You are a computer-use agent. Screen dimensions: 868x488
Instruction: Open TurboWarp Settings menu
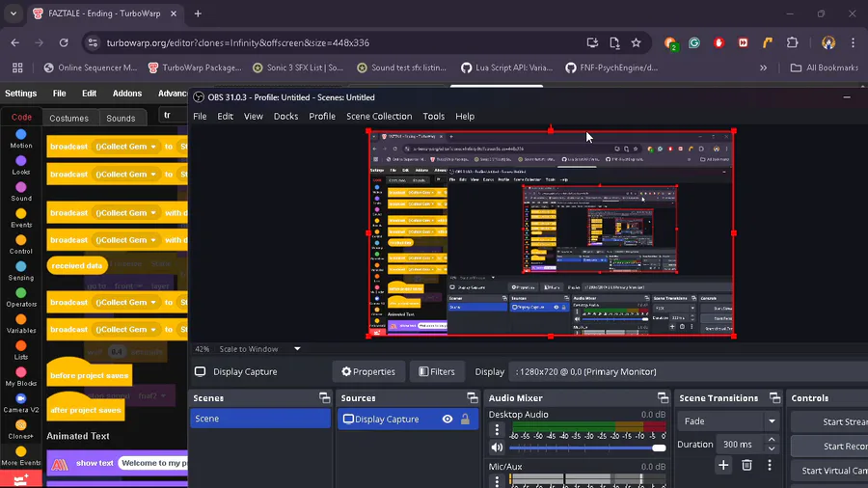[x=20, y=94]
